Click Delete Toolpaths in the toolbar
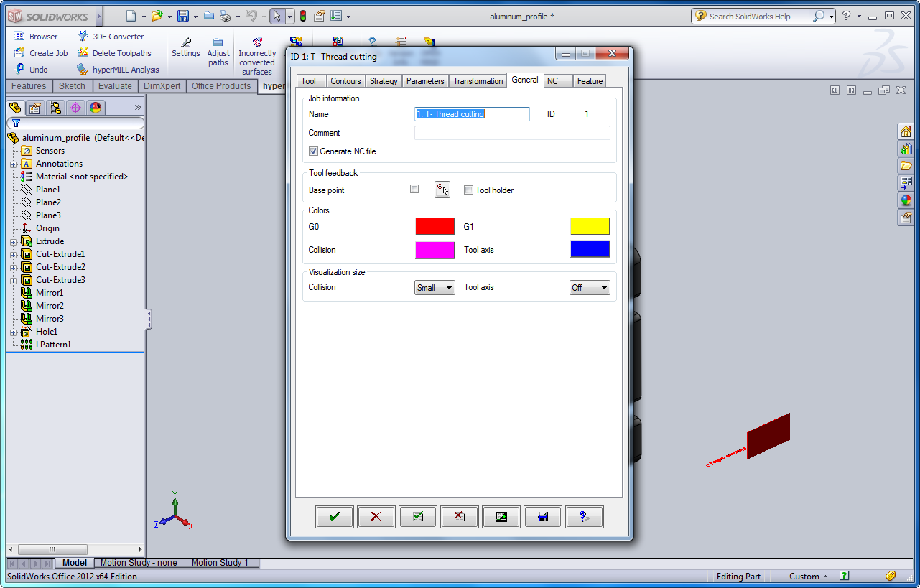 114,53
